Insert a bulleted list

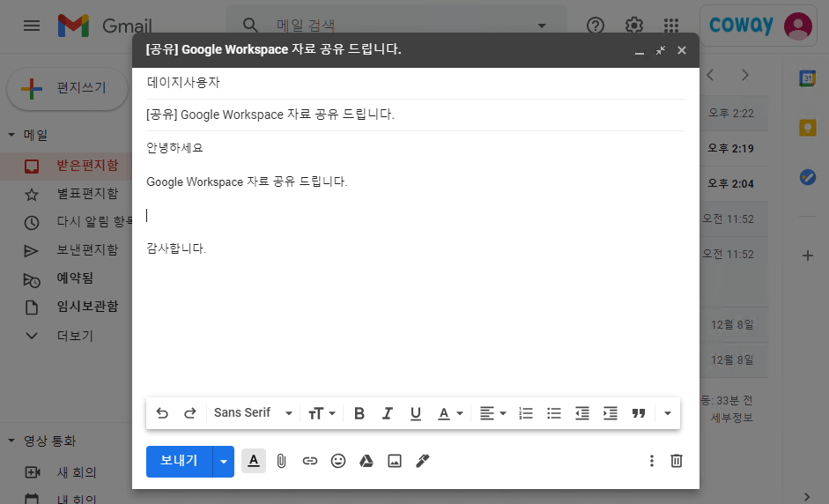tap(554, 413)
